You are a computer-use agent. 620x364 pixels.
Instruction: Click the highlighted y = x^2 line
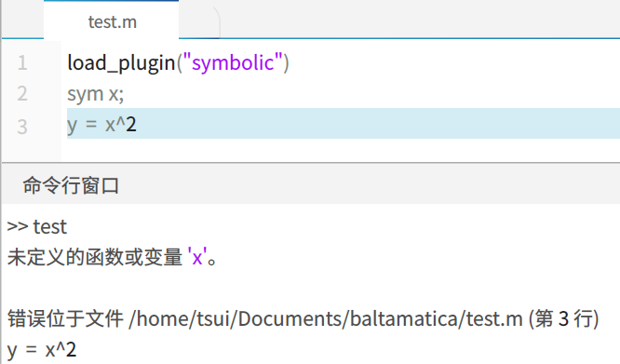point(344,123)
